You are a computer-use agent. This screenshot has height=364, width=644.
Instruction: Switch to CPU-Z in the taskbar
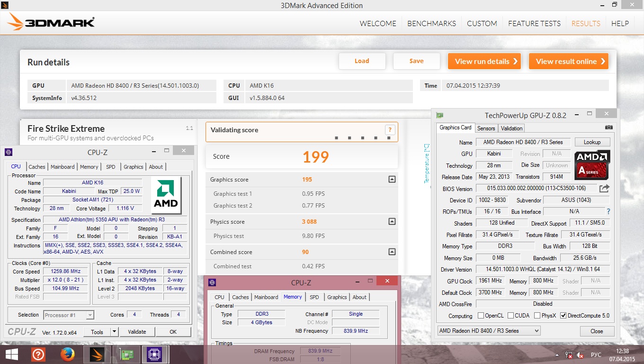click(155, 355)
